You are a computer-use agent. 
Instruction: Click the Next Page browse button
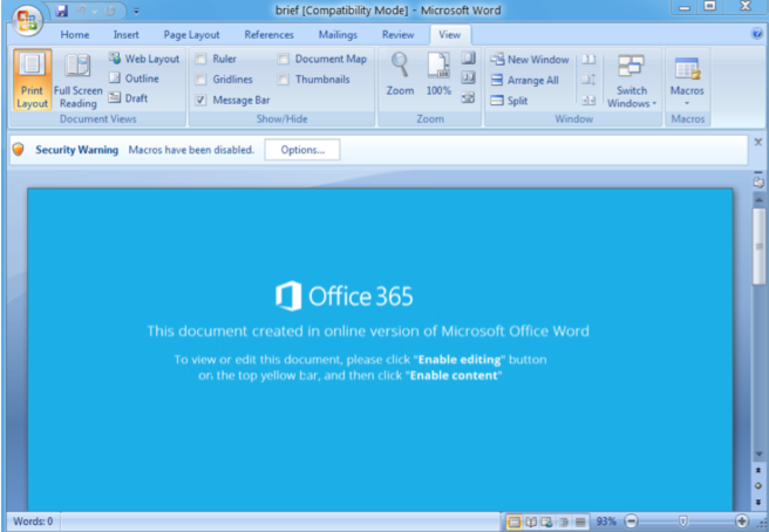[759, 501]
